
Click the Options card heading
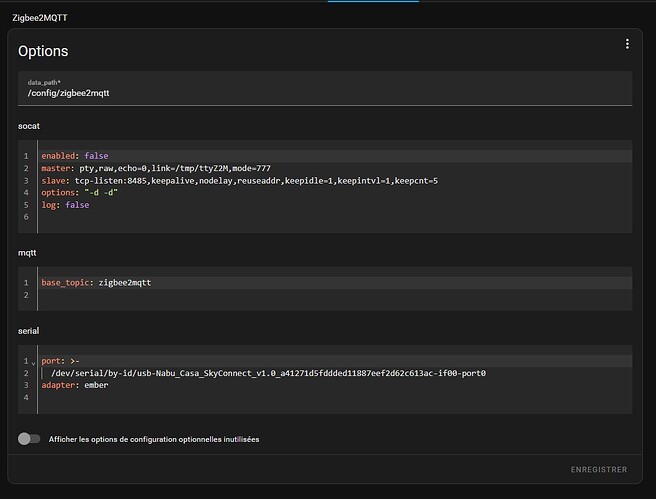(43, 51)
